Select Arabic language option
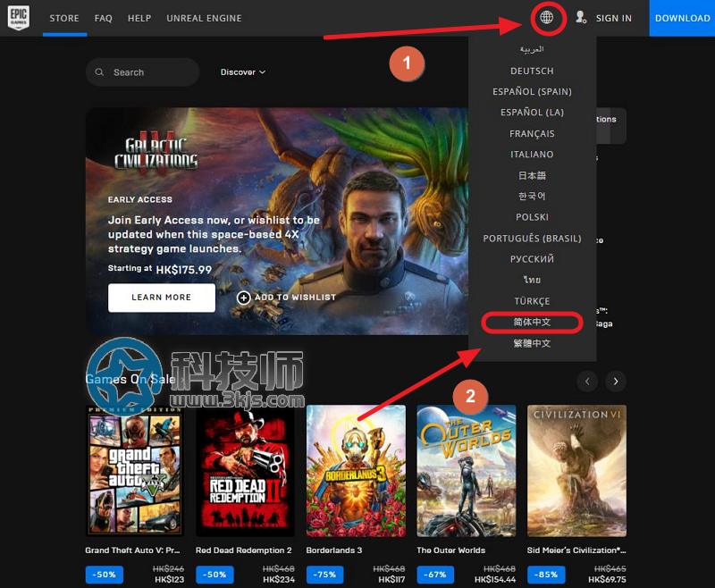 [532, 49]
